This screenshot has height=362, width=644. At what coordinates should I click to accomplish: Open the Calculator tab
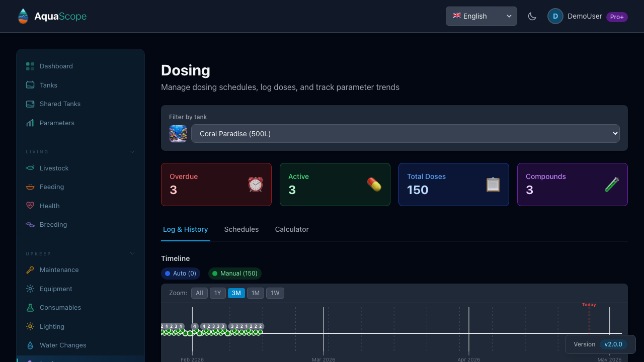[x=292, y=229]
